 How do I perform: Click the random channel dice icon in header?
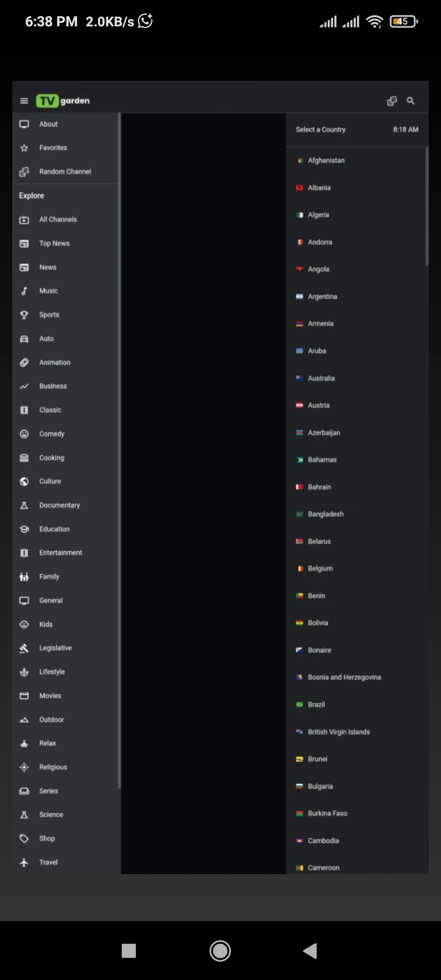tap(392, 101)
